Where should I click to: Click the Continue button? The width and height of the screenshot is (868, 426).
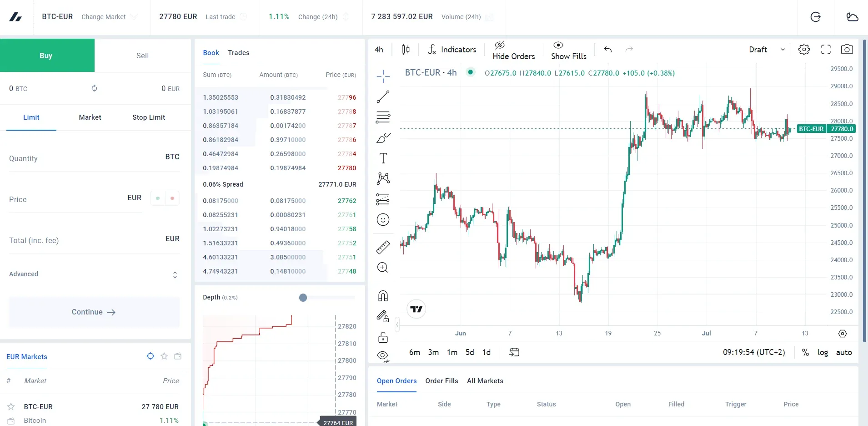[x=93, y=312]
